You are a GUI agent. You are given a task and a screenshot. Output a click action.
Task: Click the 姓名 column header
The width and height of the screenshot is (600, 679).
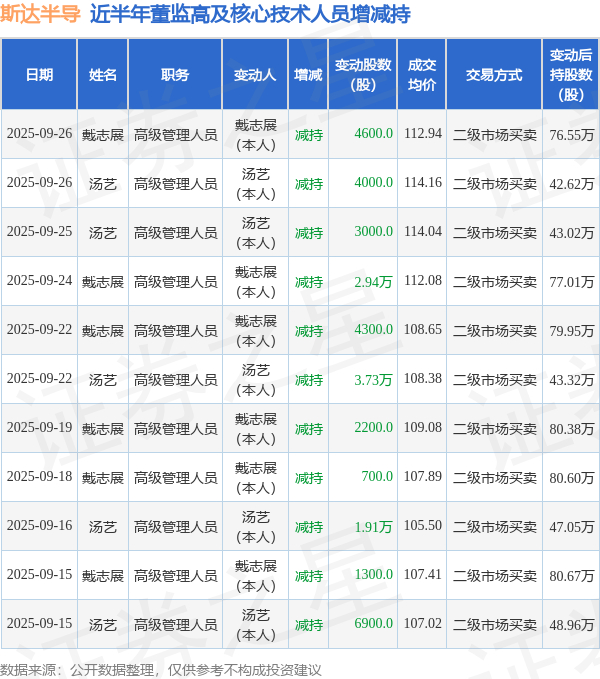point(103,74)
